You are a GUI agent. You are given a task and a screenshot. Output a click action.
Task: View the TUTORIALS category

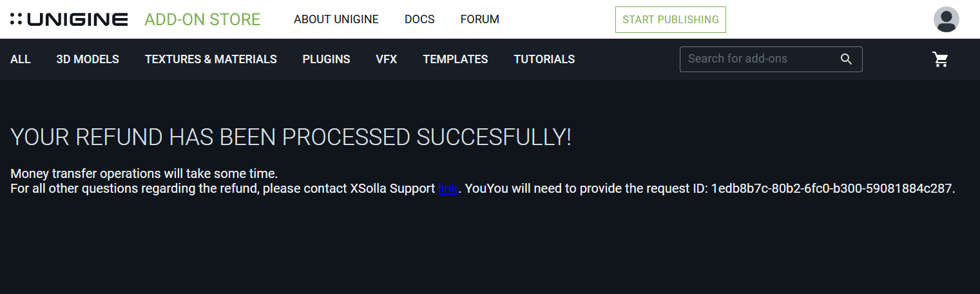[544, 59]
